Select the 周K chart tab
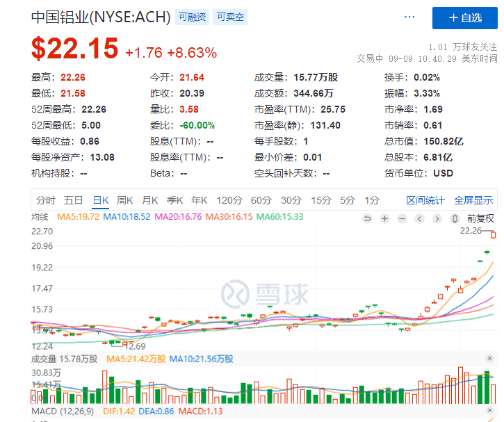This screenshot has width=504, height=422. point(124,200)
